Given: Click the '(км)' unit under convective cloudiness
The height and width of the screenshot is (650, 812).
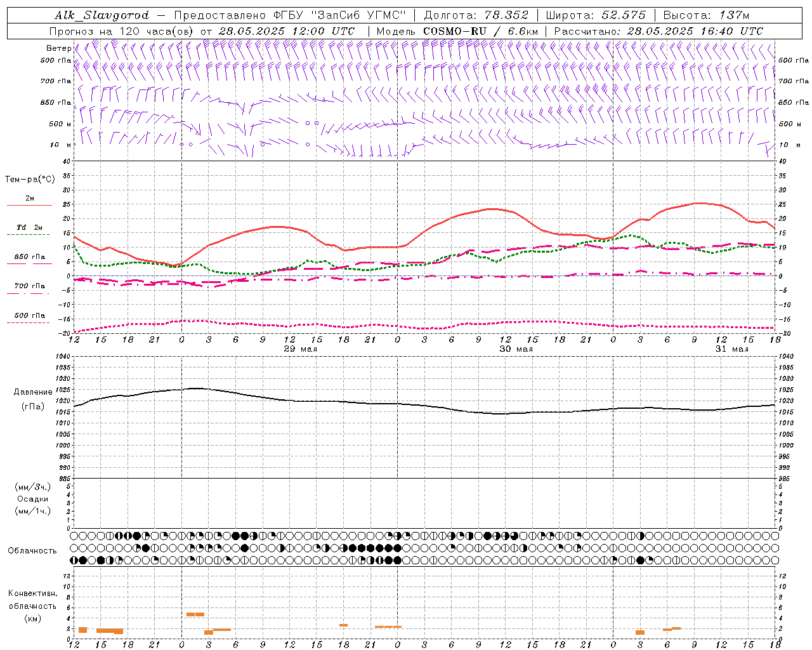Looking at the screenshot, I should (x=33, y=618).
